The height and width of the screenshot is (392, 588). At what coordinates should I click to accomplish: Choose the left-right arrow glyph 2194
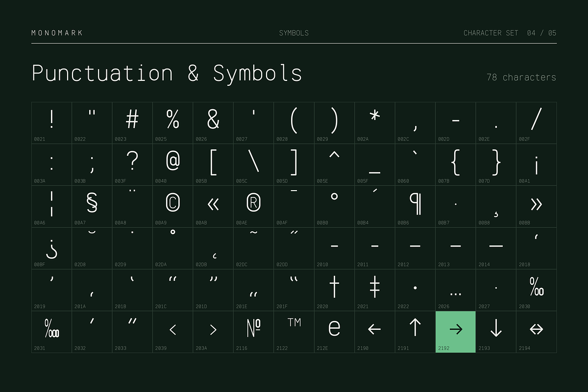click(x=536, y=331)
